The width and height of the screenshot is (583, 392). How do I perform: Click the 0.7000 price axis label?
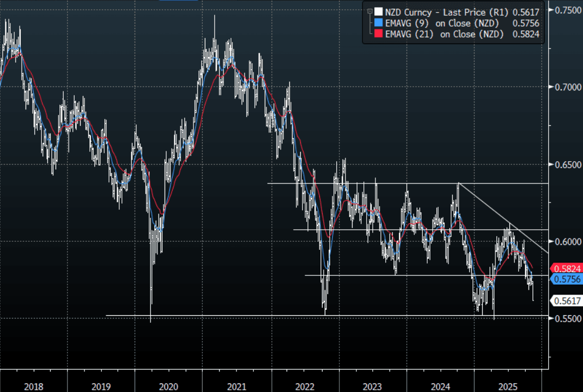click(x=568, y=87)
